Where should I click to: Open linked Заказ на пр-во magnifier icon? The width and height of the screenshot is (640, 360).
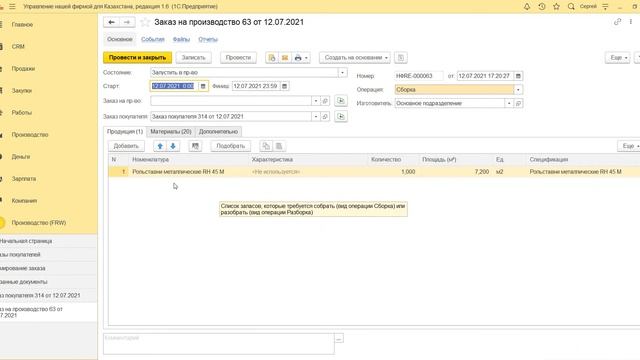click(x=325, y=101)
